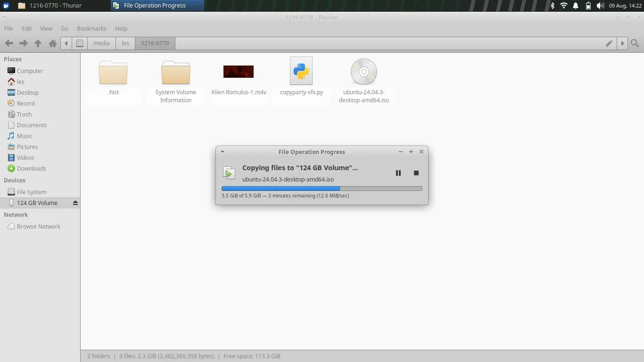Screen dimensions: 644x362
Task: Open the Bookmarks menu
Action: pyautogui.click(x=91, y=28)
